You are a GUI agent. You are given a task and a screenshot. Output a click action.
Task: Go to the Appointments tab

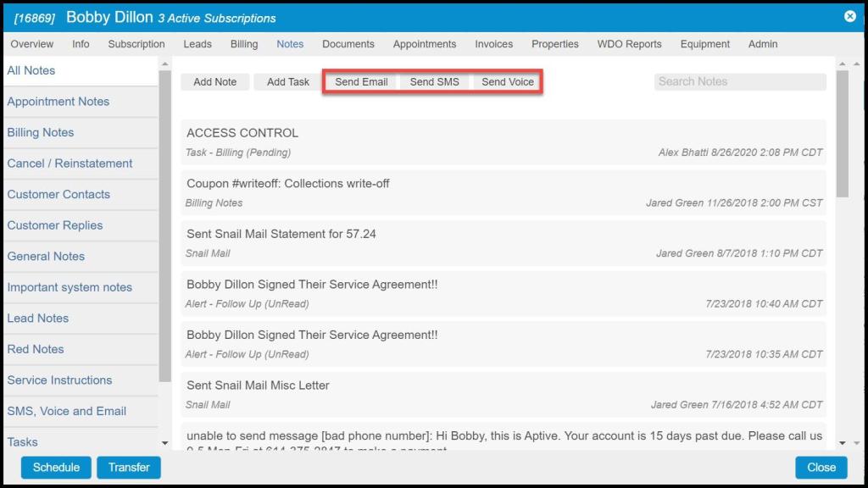click(x=424, y=44)
